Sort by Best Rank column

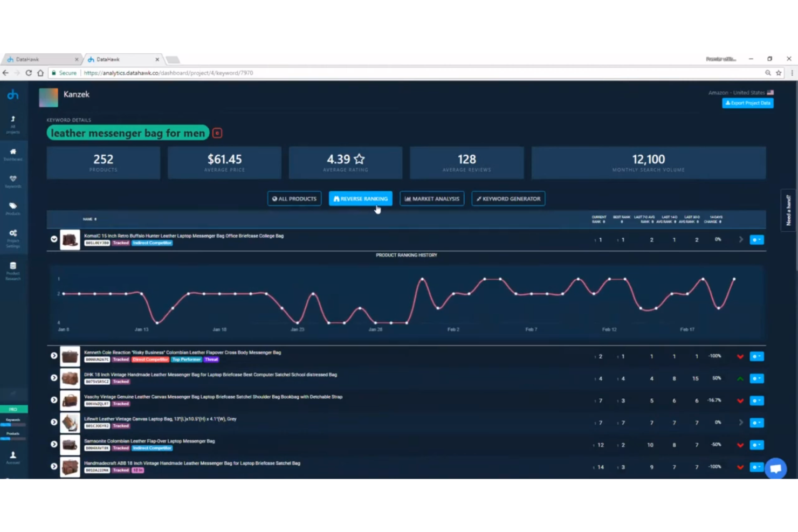click(x=622, y=219)
